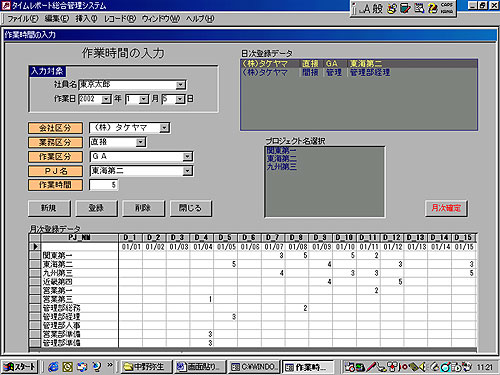
Task: Click the 削除 delete button
Action: [143, 208]
